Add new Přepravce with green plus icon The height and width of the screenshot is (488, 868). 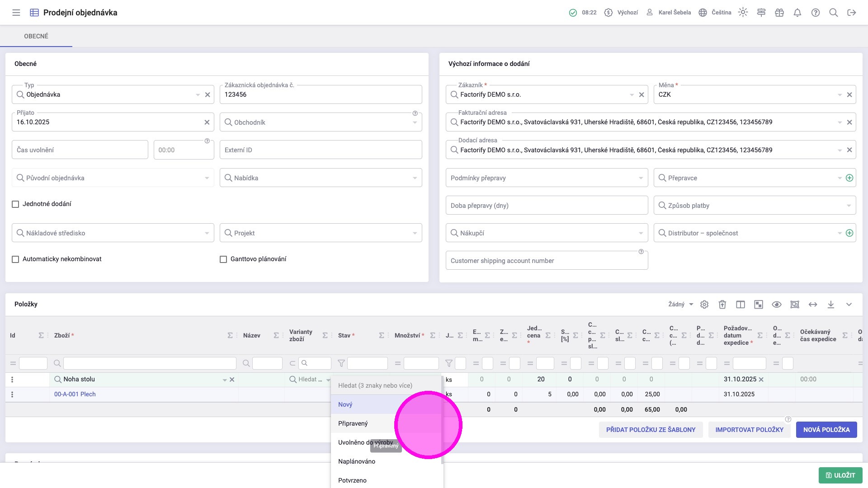pos(849,178)
